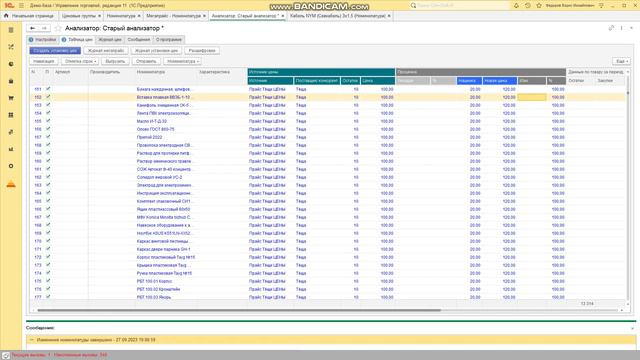Switch to 'Настройки' tab
640x360 pixels.
[x=42, y=40]
